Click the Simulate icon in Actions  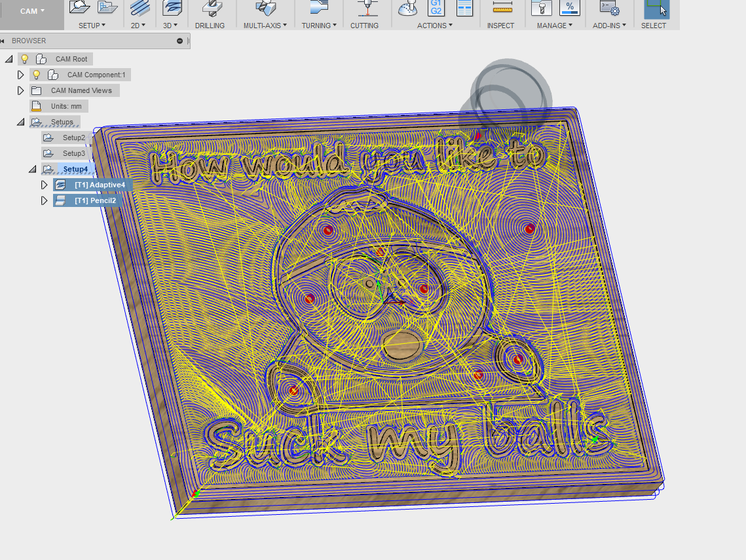click(407, 8)
